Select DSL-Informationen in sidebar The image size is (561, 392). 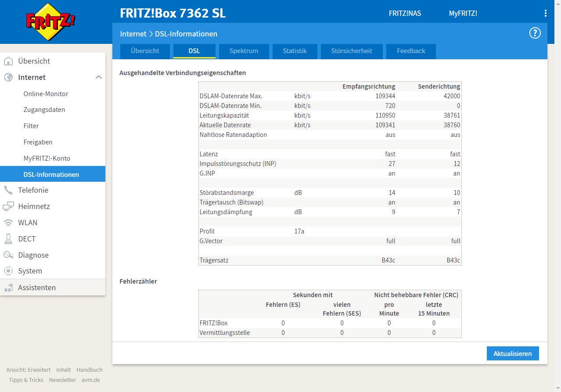tap(53, 174)
